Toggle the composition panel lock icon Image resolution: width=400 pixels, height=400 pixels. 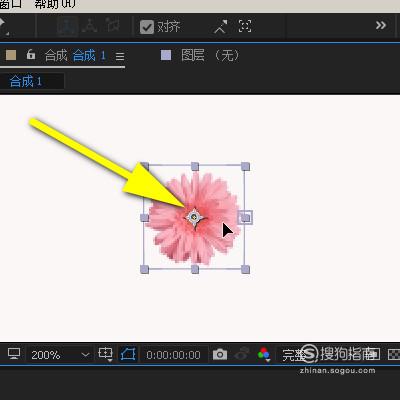point(31,54)
